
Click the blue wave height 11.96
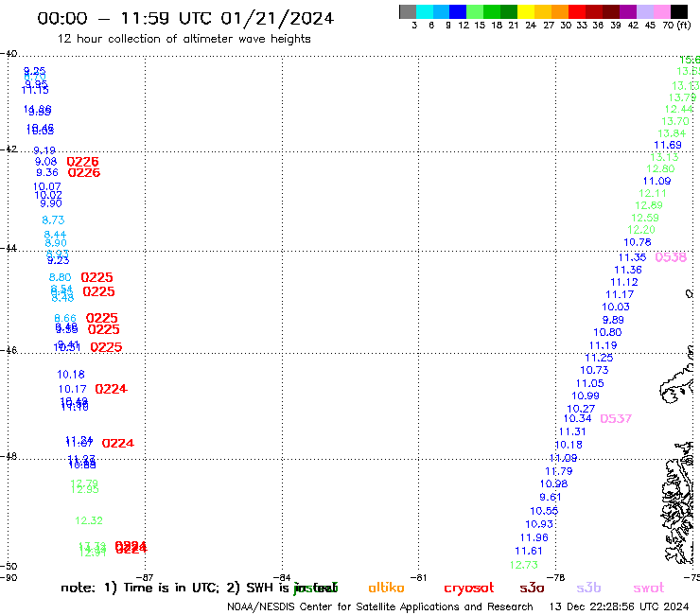(534, 537)
